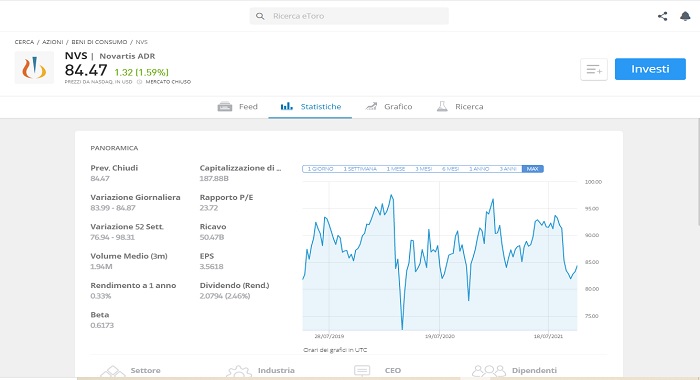Go to CERCA breadcrumb link

[24, 42]
